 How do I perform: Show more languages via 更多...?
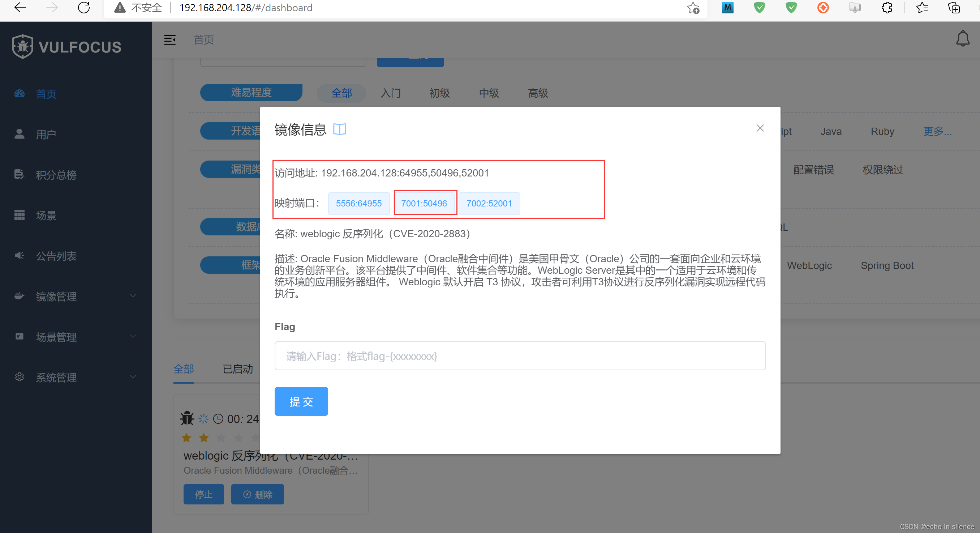point(937,131)
